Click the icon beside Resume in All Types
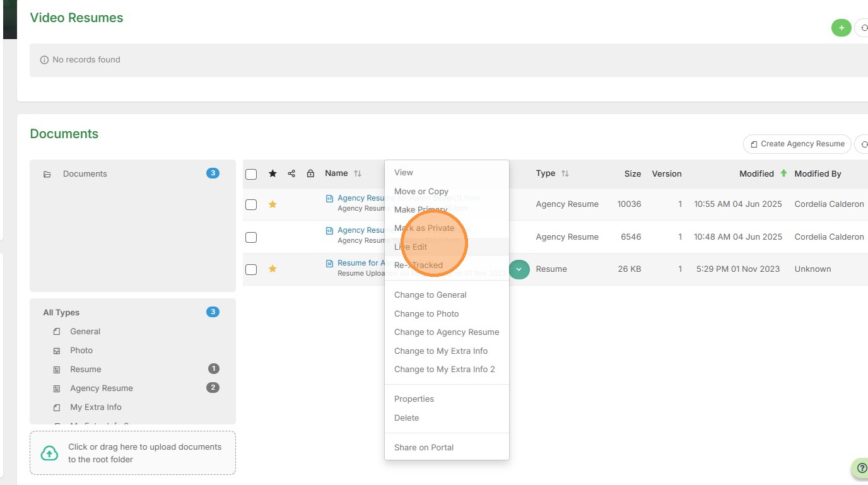The width and height of the screenshot is (868, 485). (x=57, y=370)
